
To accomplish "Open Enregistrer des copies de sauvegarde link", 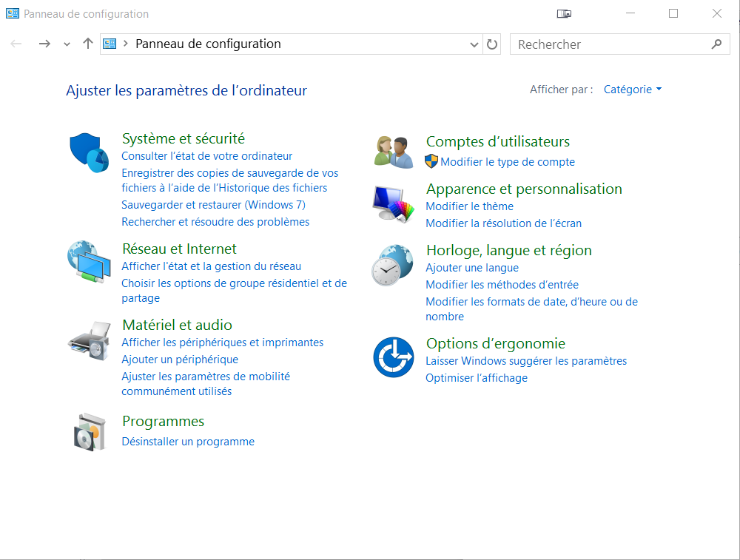I will pos(230,181).
